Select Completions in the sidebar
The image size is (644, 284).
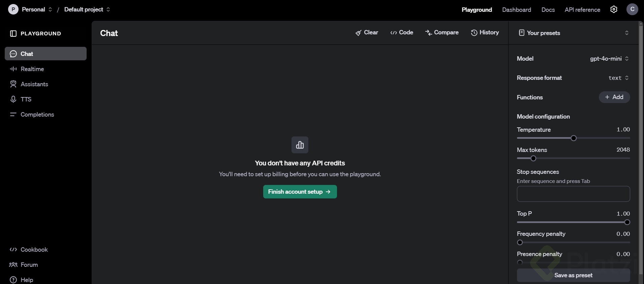point(45,115)
